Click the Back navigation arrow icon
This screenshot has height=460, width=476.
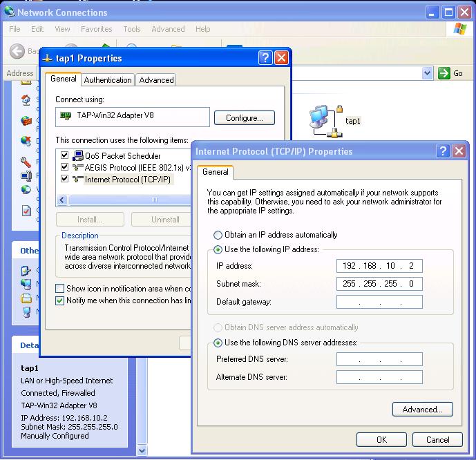click(17, 51)
